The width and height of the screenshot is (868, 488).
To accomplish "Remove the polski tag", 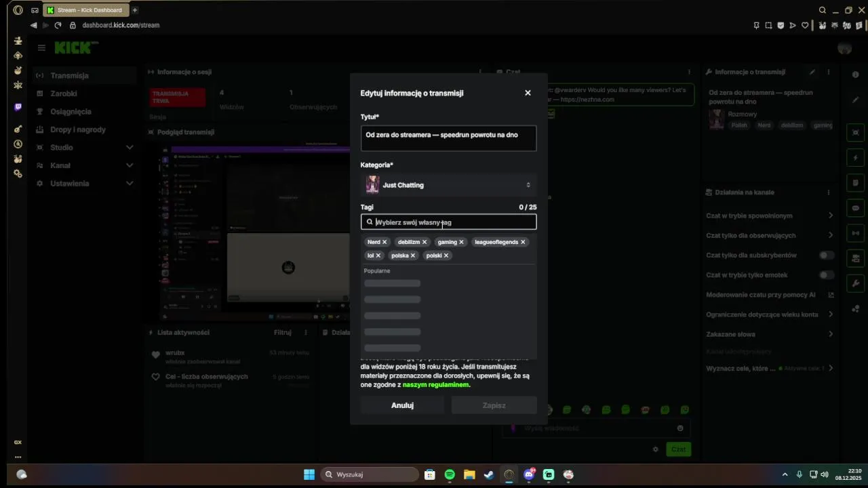I will click(x=446, y=256).
